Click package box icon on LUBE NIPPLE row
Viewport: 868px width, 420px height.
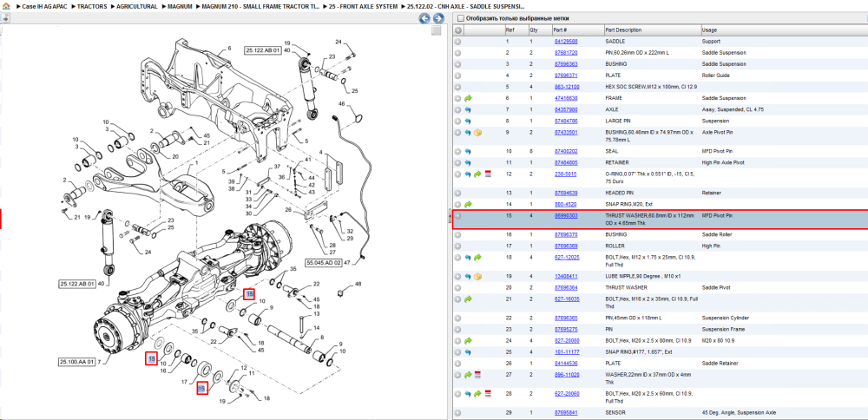pos(477,276)
